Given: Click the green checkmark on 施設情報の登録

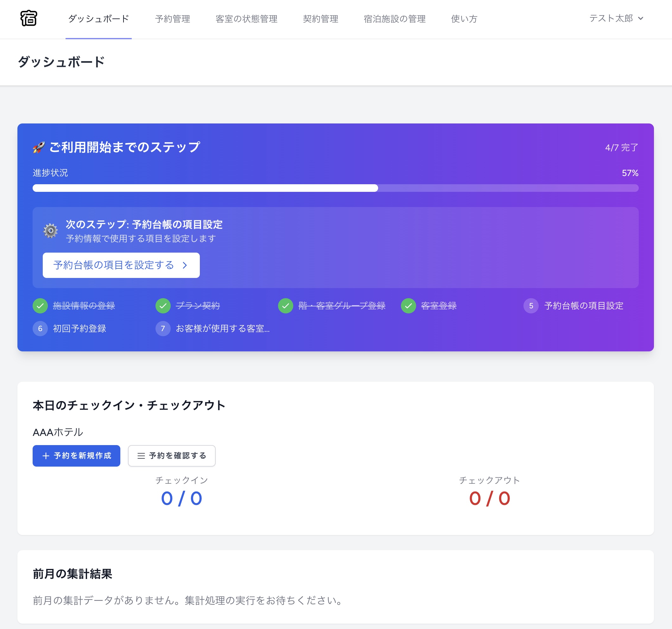Looking at the screenshot, I should tap(40, 306).
